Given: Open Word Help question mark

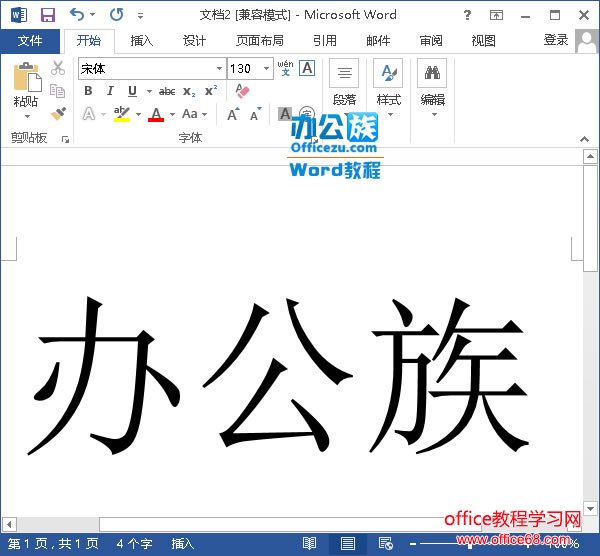Looking at the screenshot, I should coord(467,15).
